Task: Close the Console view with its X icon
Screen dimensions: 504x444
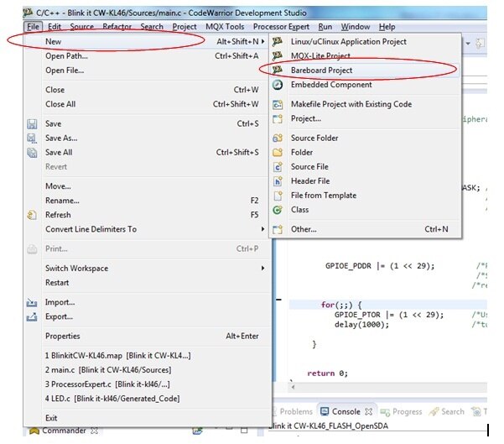Action: [368, 411]
